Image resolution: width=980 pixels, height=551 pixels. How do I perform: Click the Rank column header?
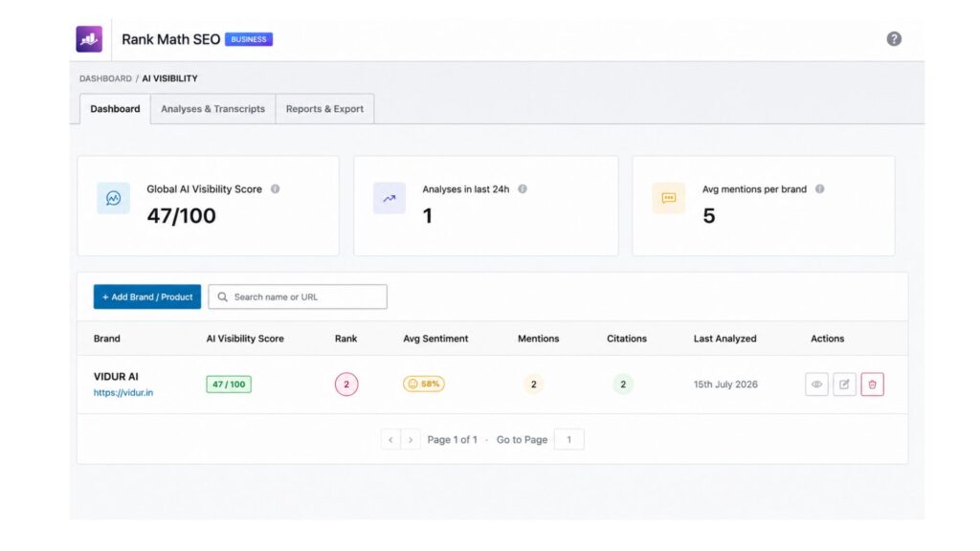point(345,339)
